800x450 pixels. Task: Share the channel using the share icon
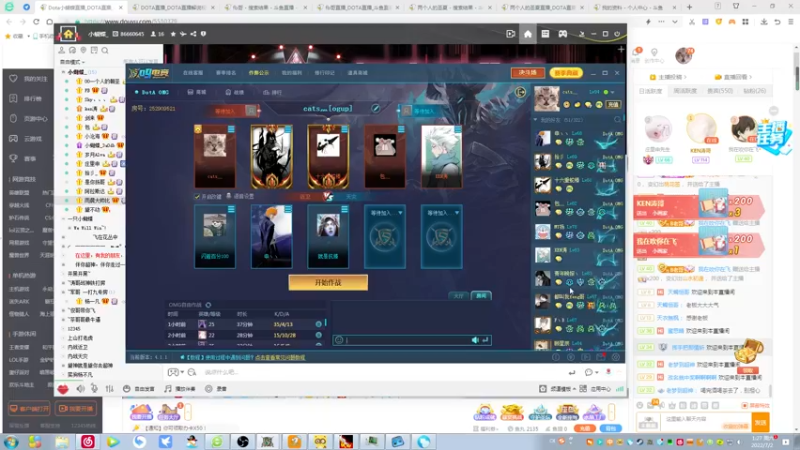pyautogui.click(x=193, y=34)
